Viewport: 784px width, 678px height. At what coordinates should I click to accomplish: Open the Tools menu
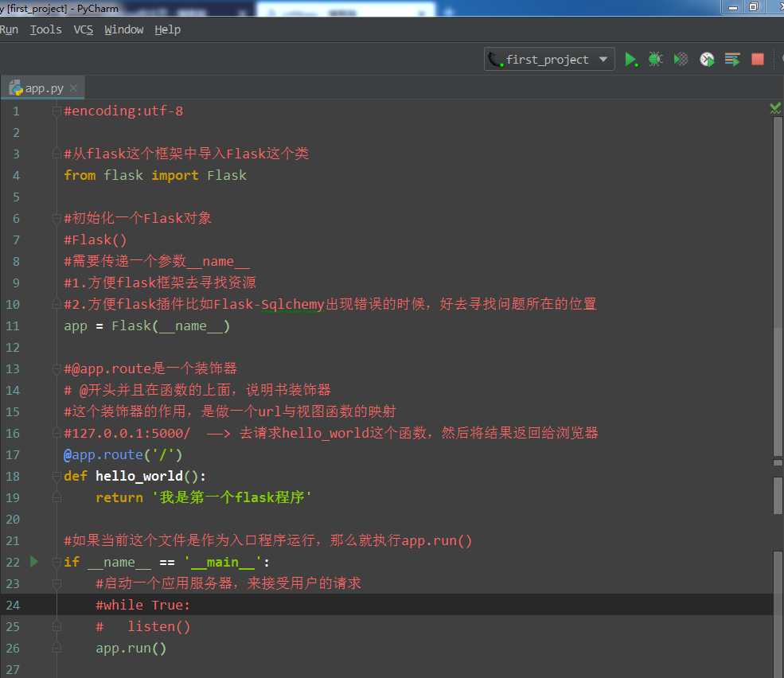coord(45,29)
